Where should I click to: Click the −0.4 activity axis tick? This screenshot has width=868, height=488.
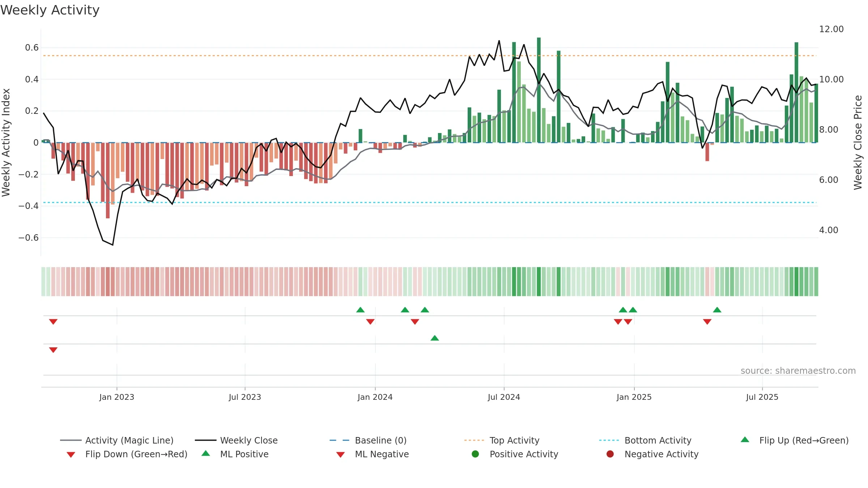29,206
